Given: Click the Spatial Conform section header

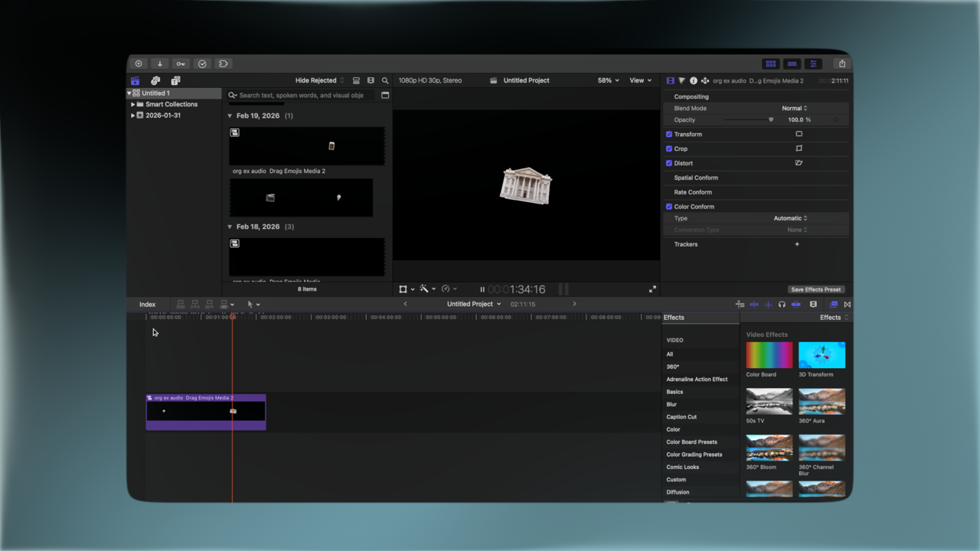Looking at the screenshot, I should [x=696, y=178].
